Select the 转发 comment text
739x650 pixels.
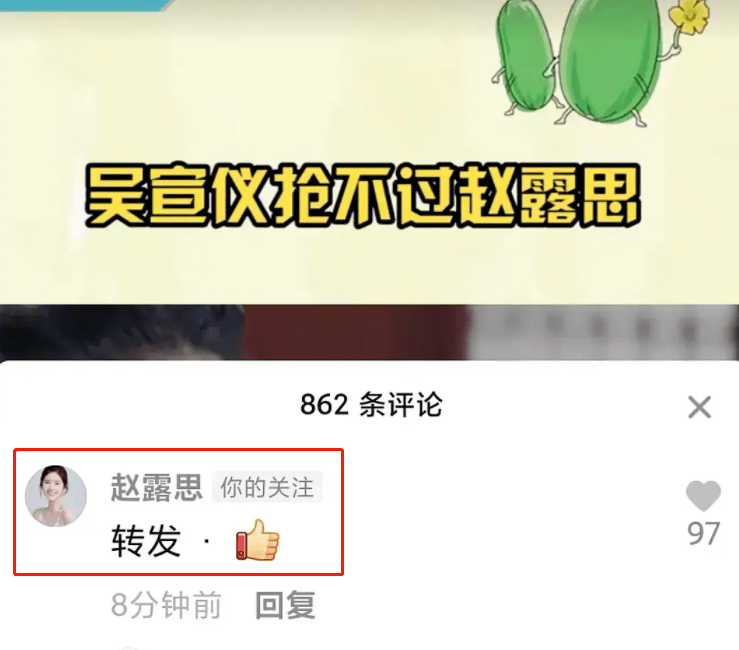(146, 541)
